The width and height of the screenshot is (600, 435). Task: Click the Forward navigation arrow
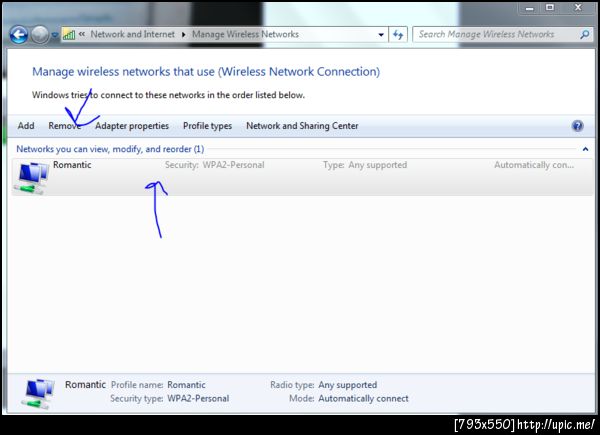[x=40, y=35]
